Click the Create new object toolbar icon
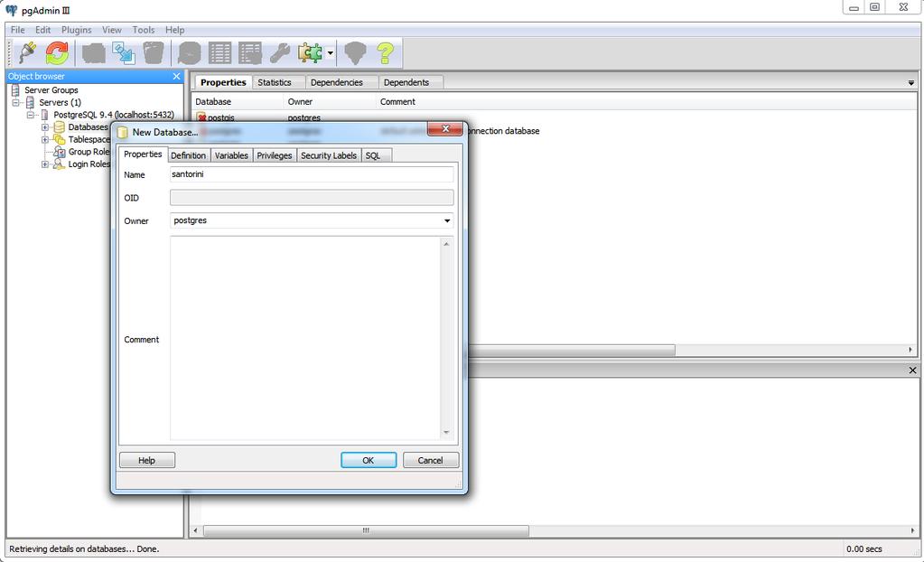Image resolution: width=924 pixels, height=562 pixels. [x=124, y=53]
